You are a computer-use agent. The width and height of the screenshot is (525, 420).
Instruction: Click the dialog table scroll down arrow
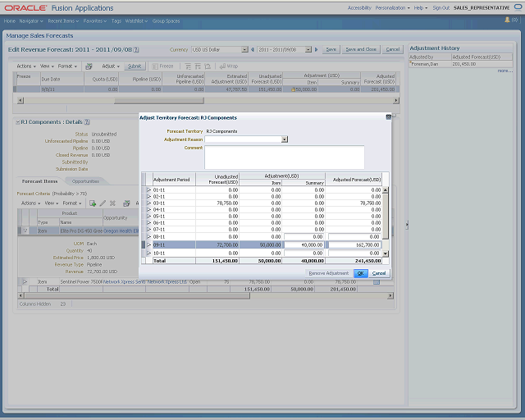coord(386,253)
